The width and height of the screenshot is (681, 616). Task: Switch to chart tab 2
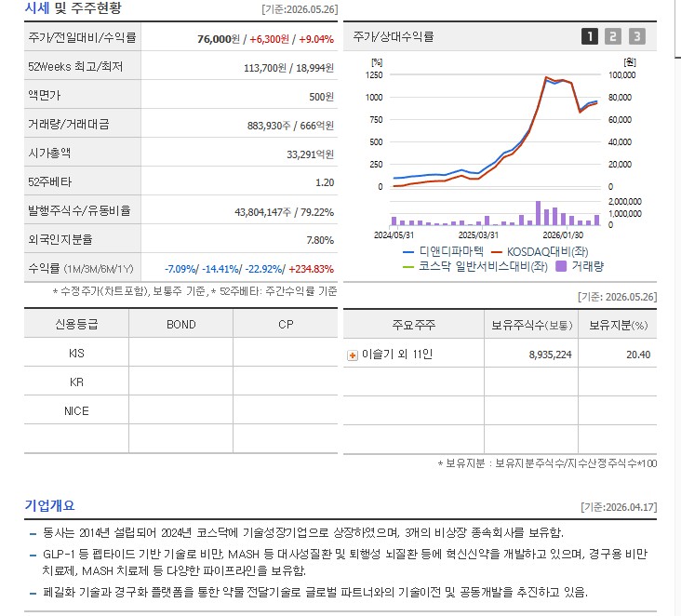pyautogui.click(x=613, y=36)
